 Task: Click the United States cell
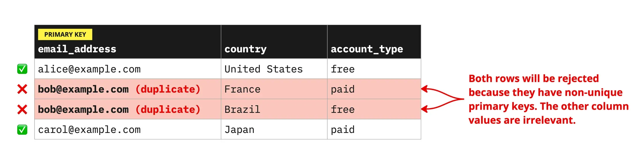click(264, 69)
